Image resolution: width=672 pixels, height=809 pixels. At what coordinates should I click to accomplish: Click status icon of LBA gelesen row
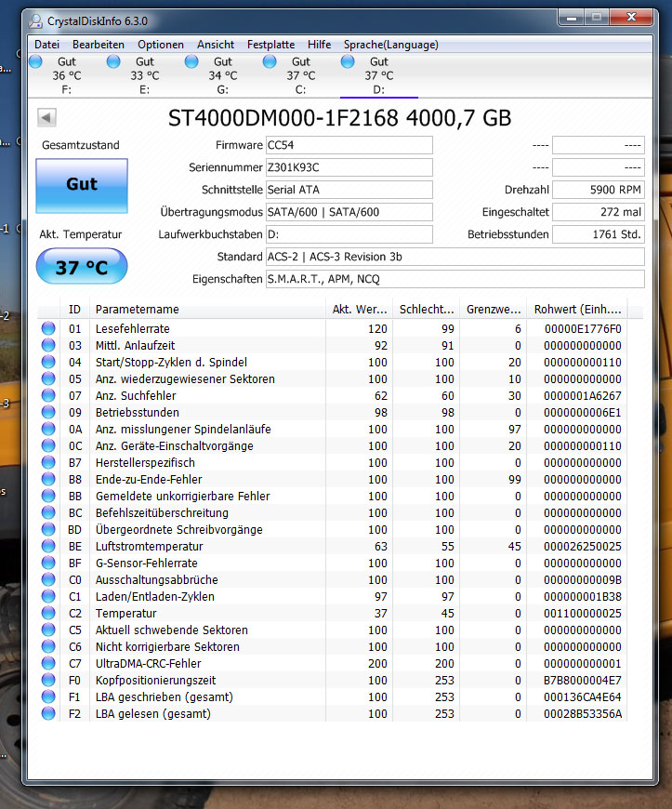click(48, 713)
